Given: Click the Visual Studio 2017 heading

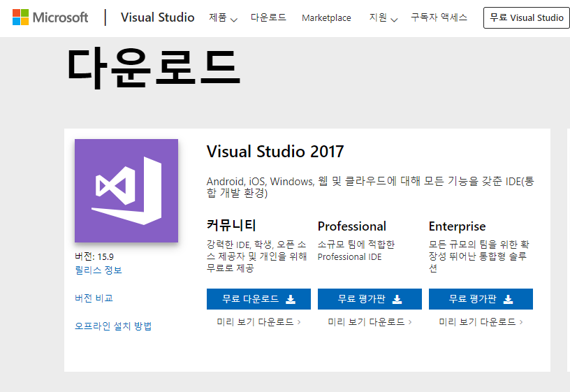Looking at the screenshot, I should 275,152.
